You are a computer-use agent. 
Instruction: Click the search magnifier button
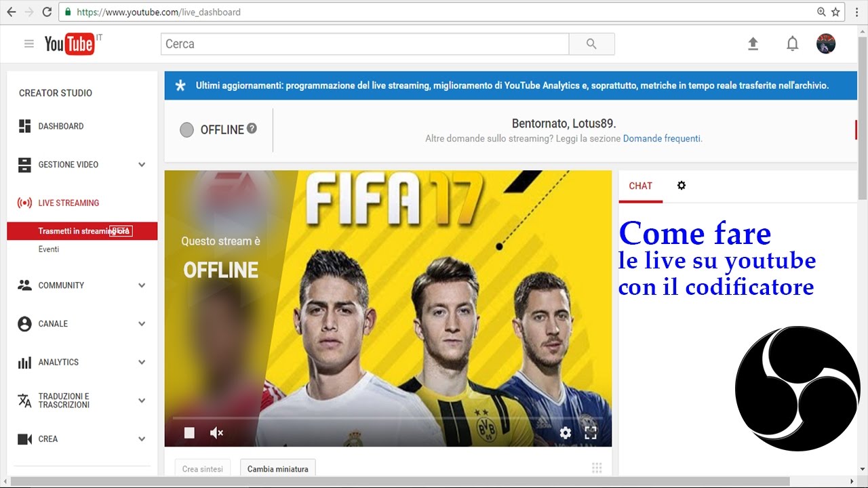point(591,44)
